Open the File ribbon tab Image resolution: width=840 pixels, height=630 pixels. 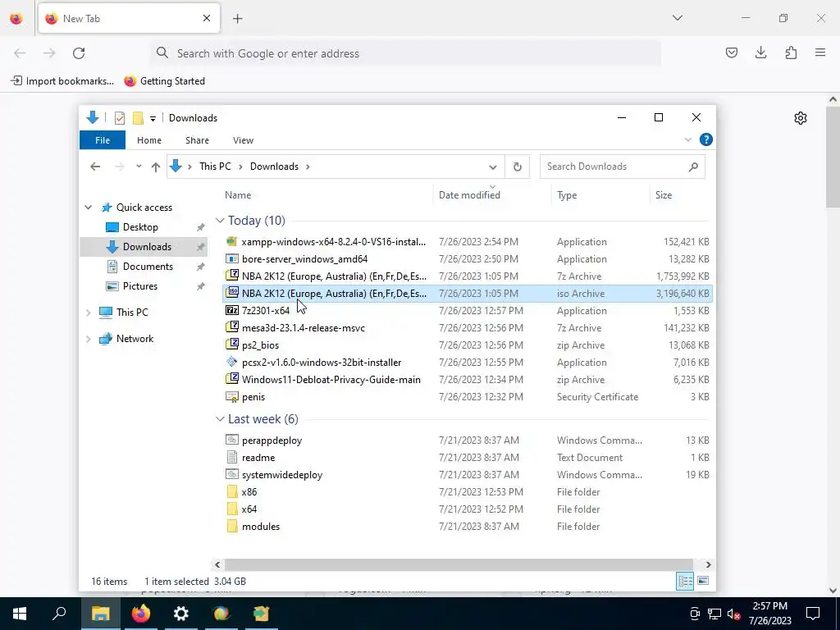(103, 140)
